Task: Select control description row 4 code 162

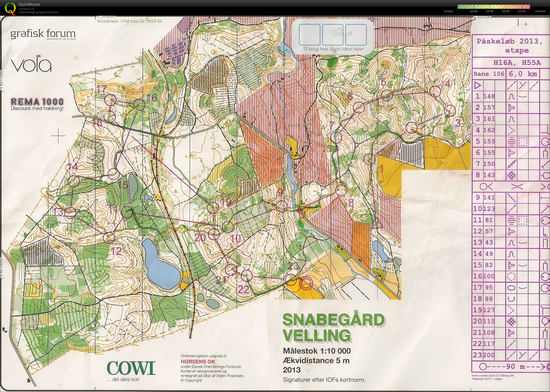Action: 489,130
